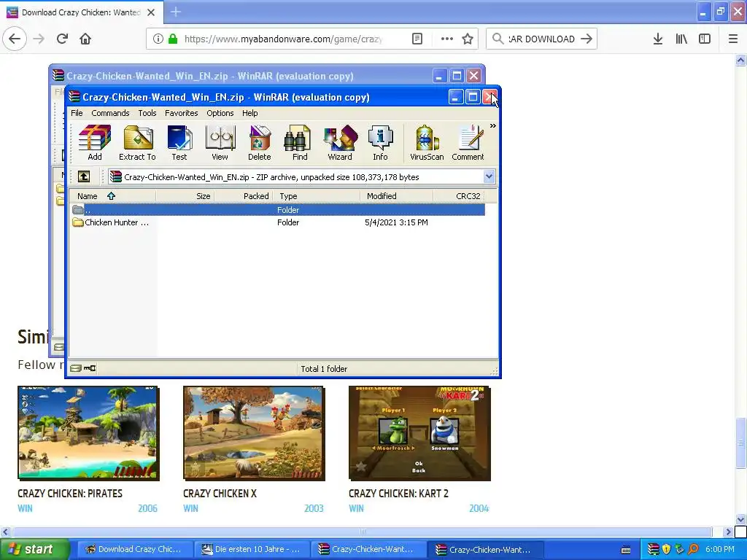
Task: Select the Chicken Hunter folder row
Action: click(277, 222)
